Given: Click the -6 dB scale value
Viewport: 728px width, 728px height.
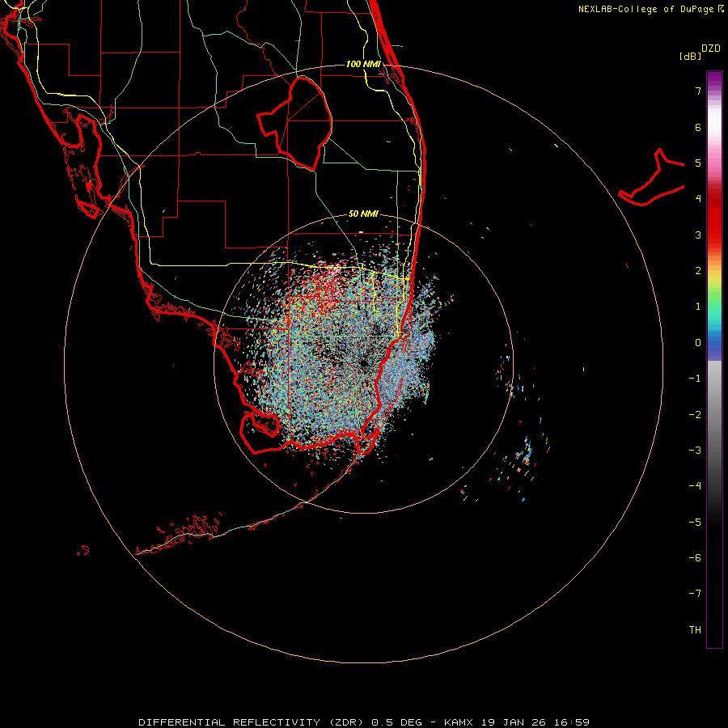Looking at the screenshot, I should (695, 558).
